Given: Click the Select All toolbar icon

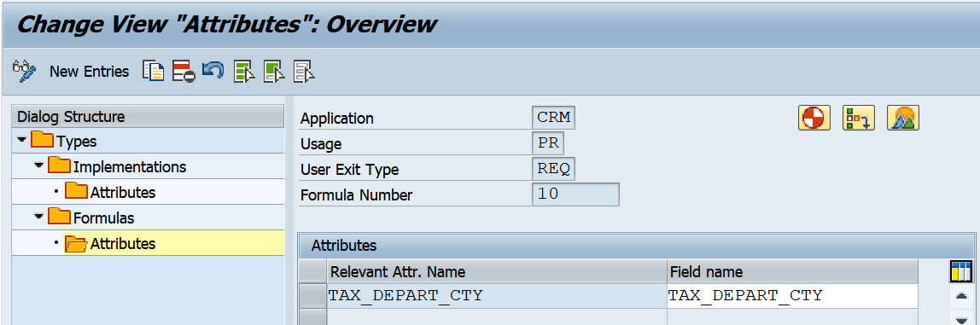Looking at the screenshot, I should tap(245, 72).
